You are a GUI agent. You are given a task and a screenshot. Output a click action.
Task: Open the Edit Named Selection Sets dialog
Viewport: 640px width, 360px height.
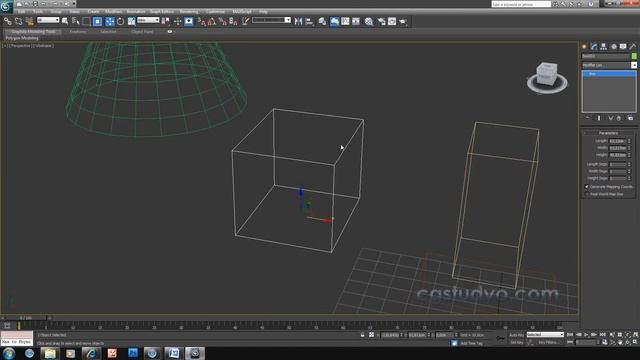coord(245,21)
